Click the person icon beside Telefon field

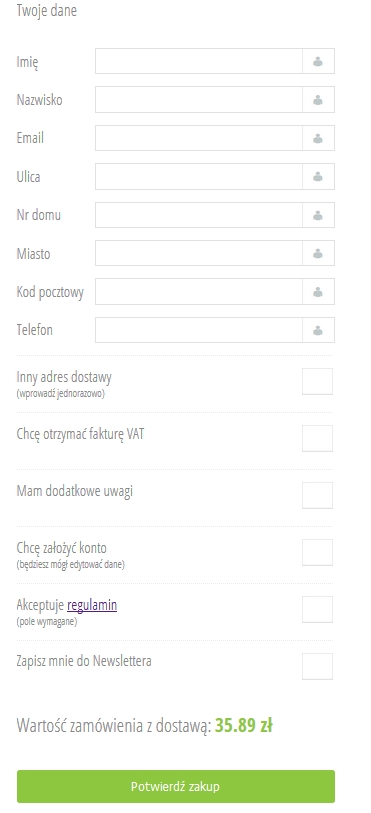click(x=318, y=330)
